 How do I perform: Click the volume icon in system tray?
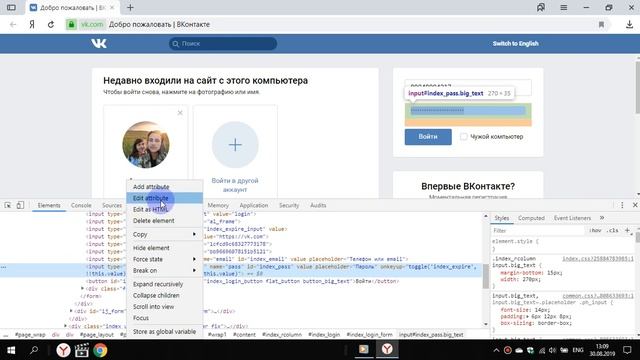point(553,350)
